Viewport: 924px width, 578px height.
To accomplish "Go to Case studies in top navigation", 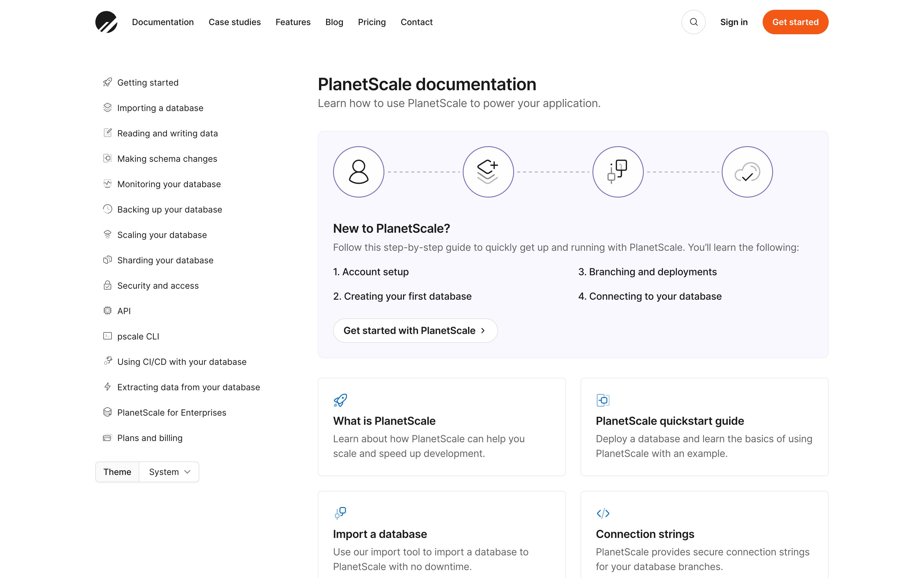I will click(x=235, y=22).
